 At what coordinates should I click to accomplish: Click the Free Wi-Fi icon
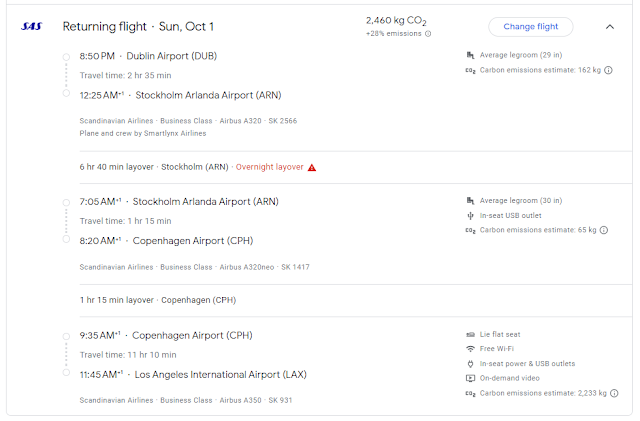[x=471, y=349]
